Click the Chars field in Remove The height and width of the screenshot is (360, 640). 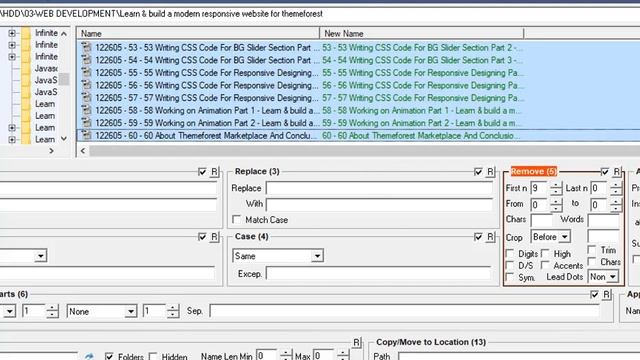click(542, 220)
